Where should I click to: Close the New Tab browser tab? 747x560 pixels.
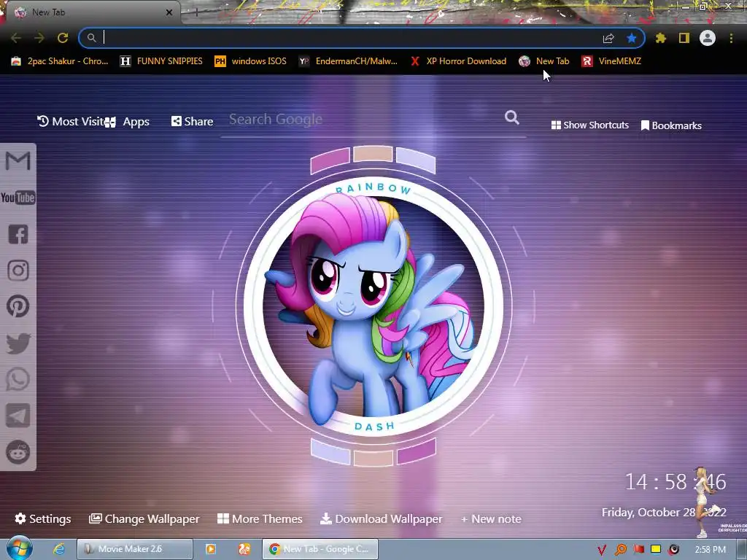(169, 12)
